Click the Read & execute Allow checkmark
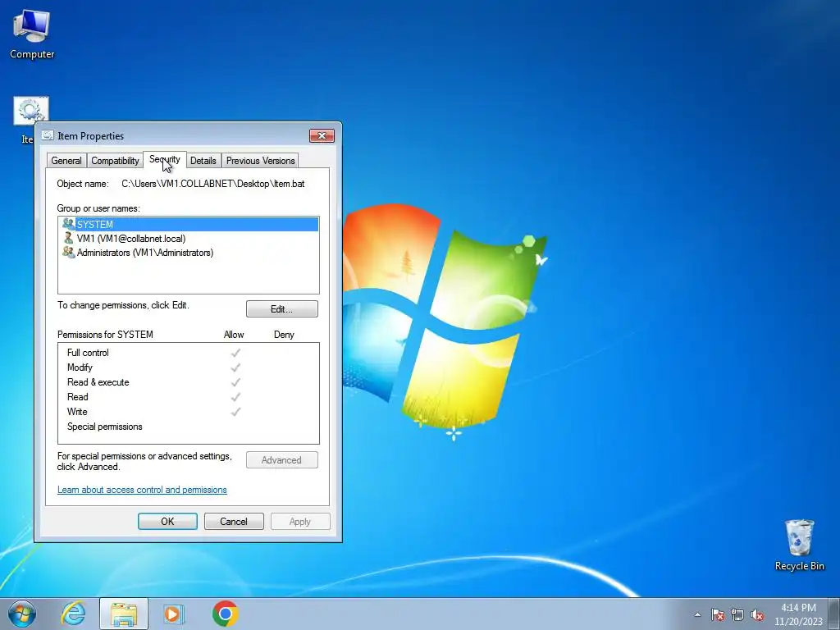This screenshot has height=630, width=840. pos(235,382)
